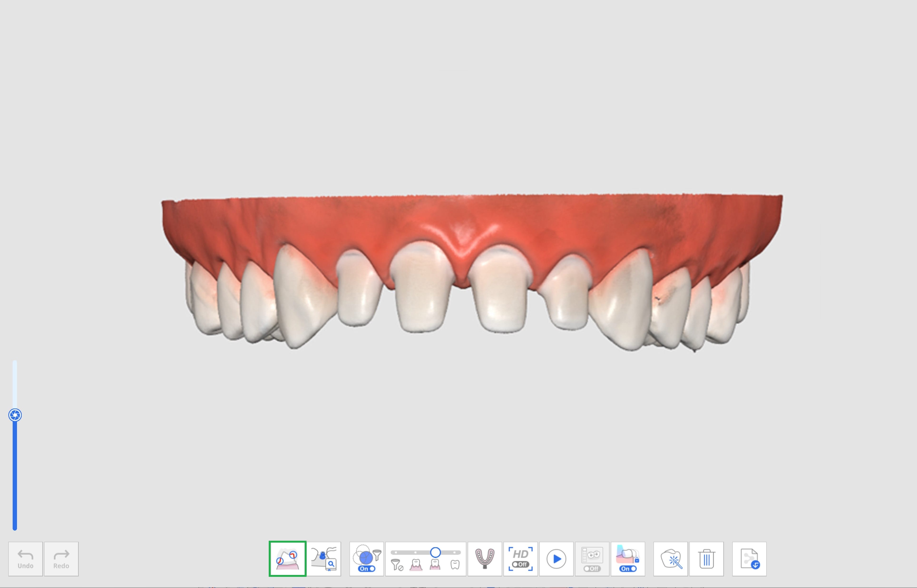Click the share file download icon
Image resolution: width=917 pixels, height=588 pixels.
[x=749, y=559]
